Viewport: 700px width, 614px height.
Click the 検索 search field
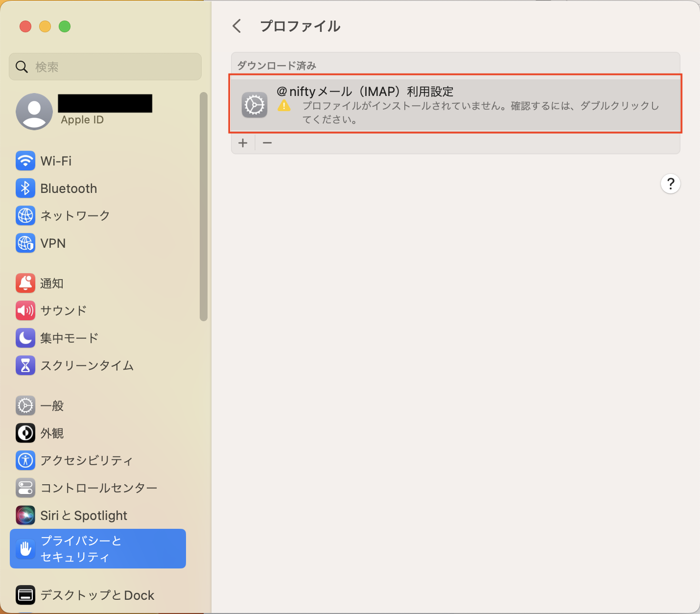pyautogui.click(x=105, y=67)
